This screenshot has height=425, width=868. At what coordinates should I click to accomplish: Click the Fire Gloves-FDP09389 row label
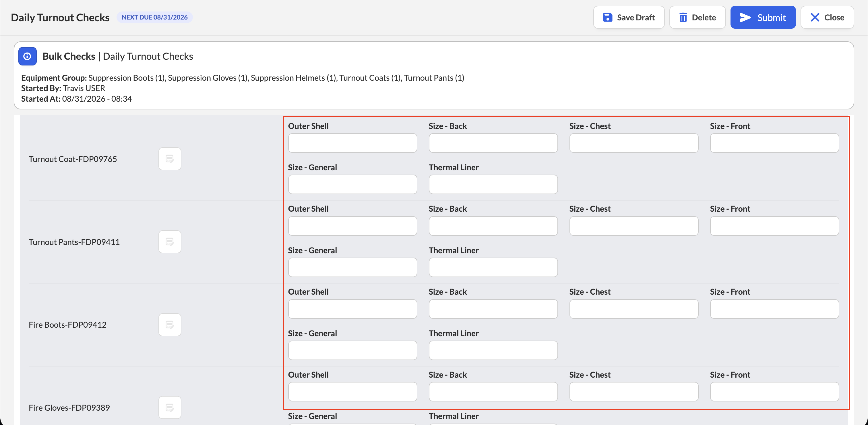69,407
